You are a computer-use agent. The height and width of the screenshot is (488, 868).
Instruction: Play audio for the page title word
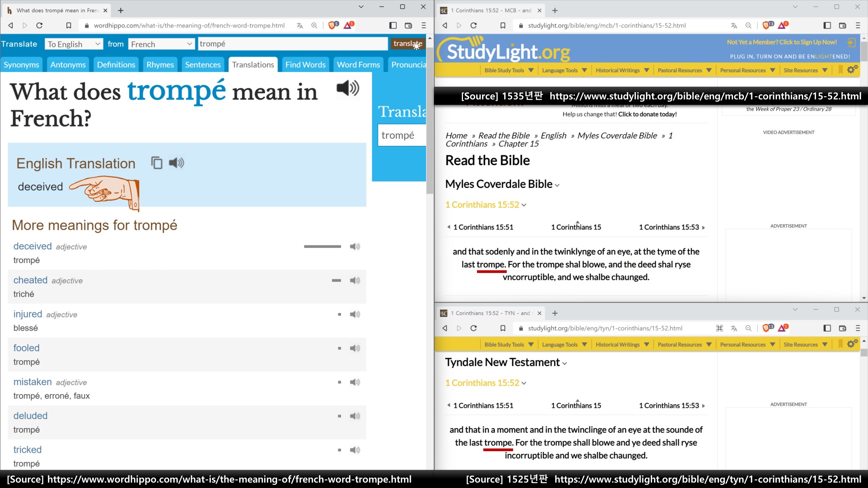point(348,88)
